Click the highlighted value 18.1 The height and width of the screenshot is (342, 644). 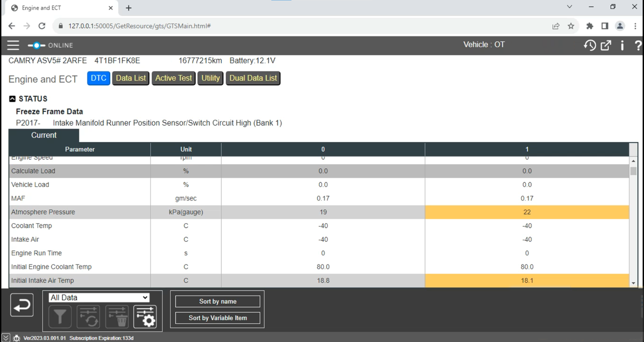point(527,281)
